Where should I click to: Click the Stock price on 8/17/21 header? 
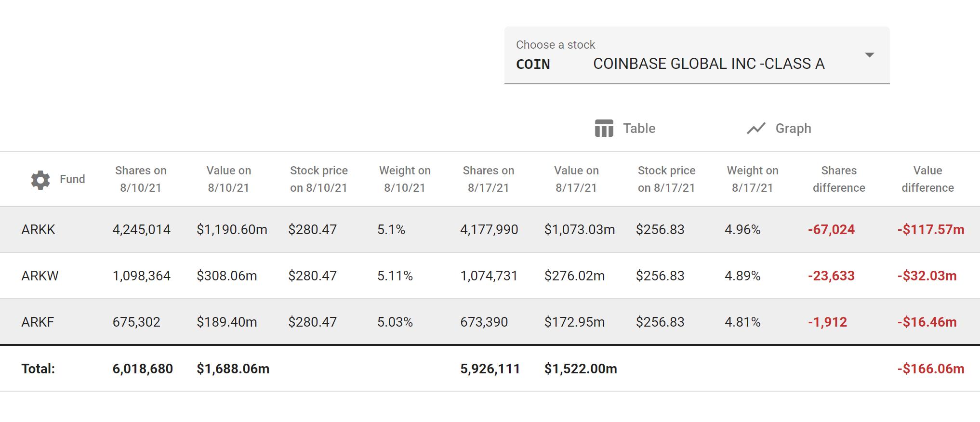pos(666,179)
